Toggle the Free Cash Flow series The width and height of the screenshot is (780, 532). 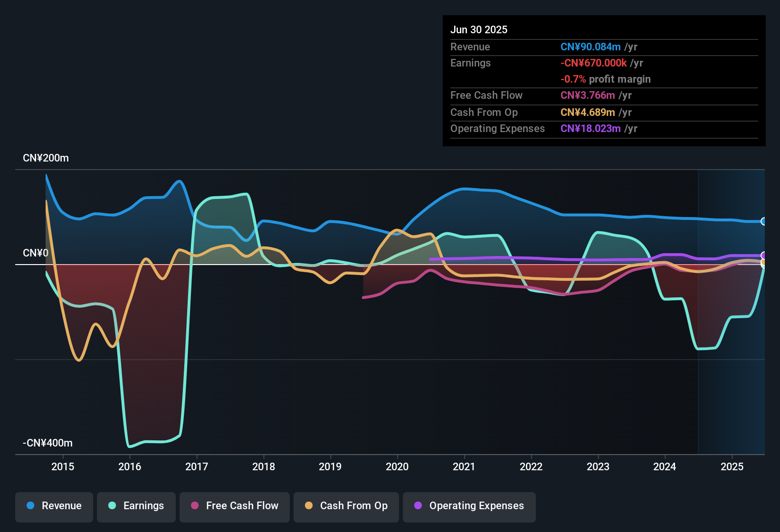pos(235,506)
